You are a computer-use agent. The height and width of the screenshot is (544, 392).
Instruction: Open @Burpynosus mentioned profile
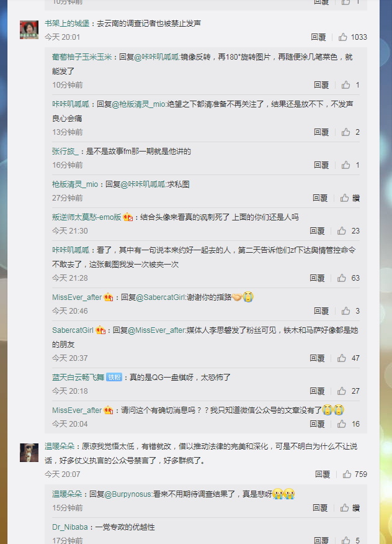click(x=128, y=494)
